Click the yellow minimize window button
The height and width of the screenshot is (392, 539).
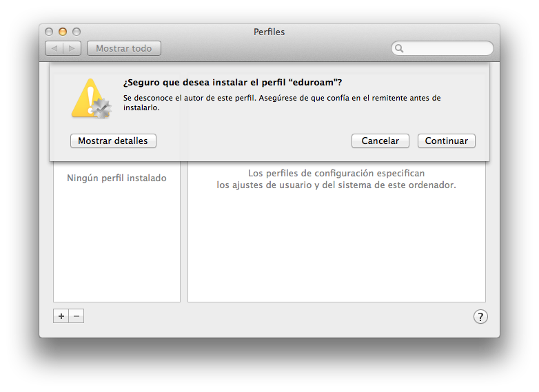tap(63, 32)
